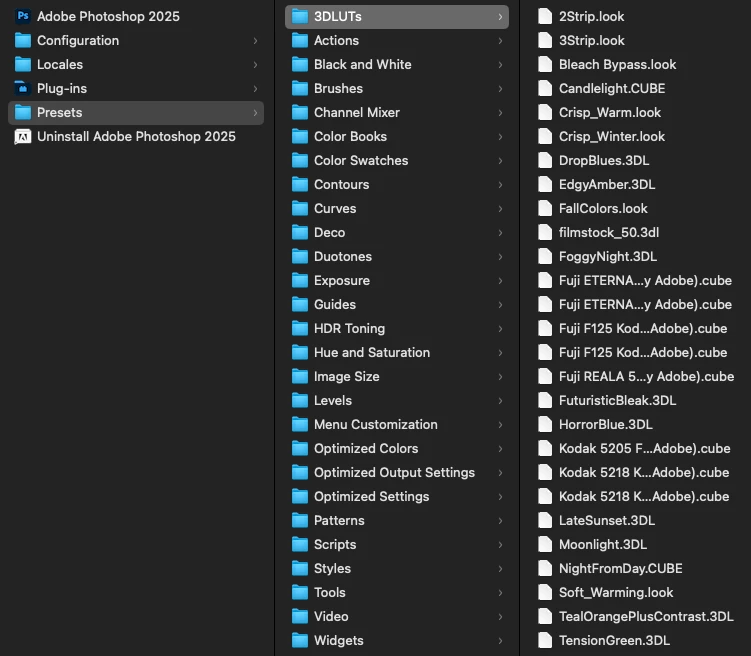Select the Optimized Settings folder name
Image resolution: width=751 pixels, height=656 pixels.
pos(372,497)
